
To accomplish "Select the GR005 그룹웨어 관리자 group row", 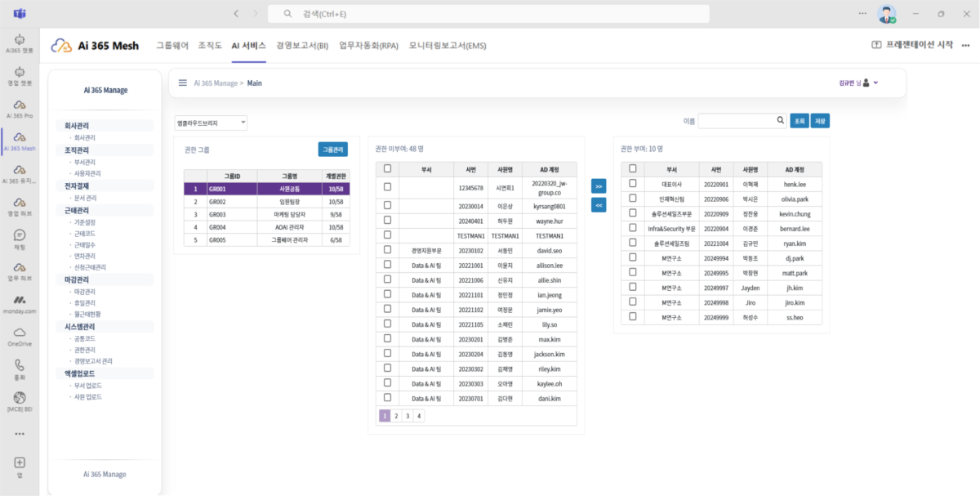I will click(266, 240).
